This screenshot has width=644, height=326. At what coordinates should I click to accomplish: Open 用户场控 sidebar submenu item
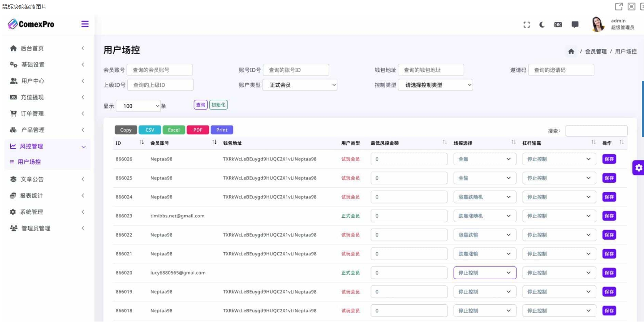29,162
